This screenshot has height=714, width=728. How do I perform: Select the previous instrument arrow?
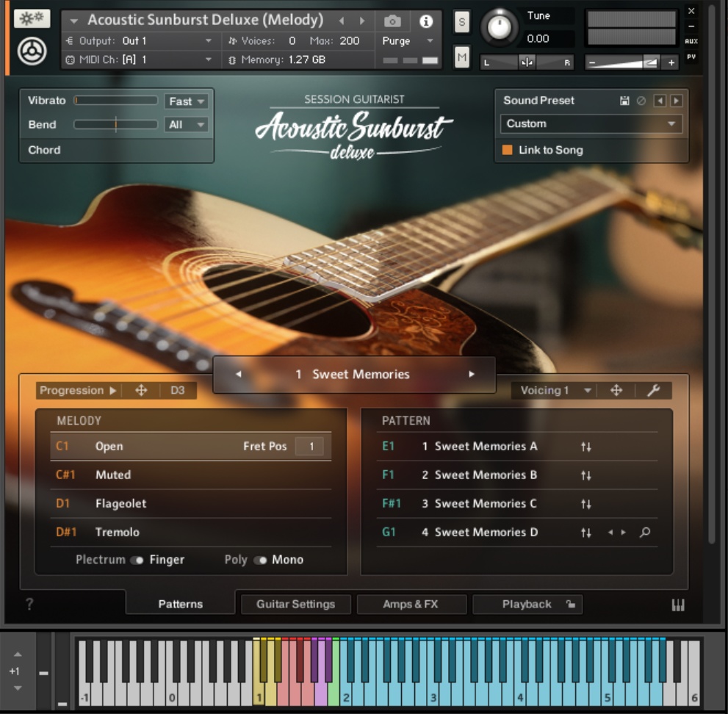tap(342, 21)
